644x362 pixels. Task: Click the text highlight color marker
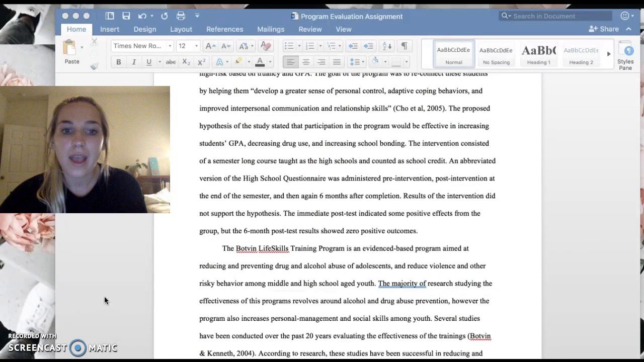tap(238, 62)
